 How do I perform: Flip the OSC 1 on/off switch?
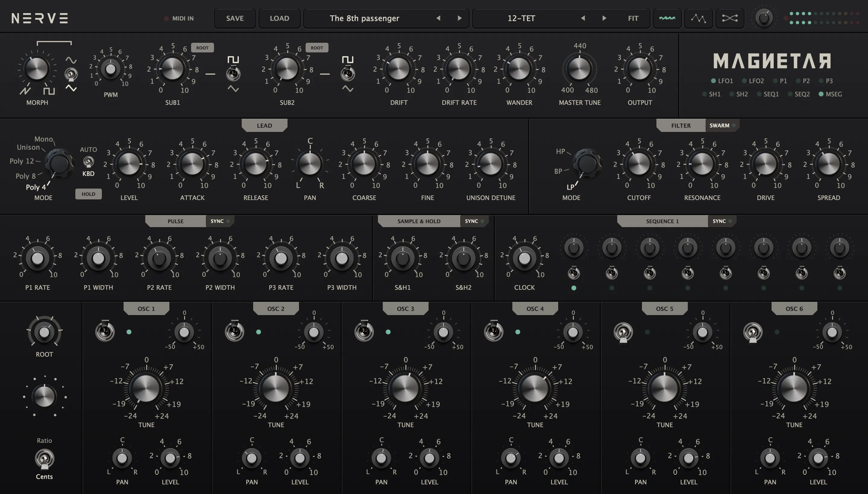105,331
